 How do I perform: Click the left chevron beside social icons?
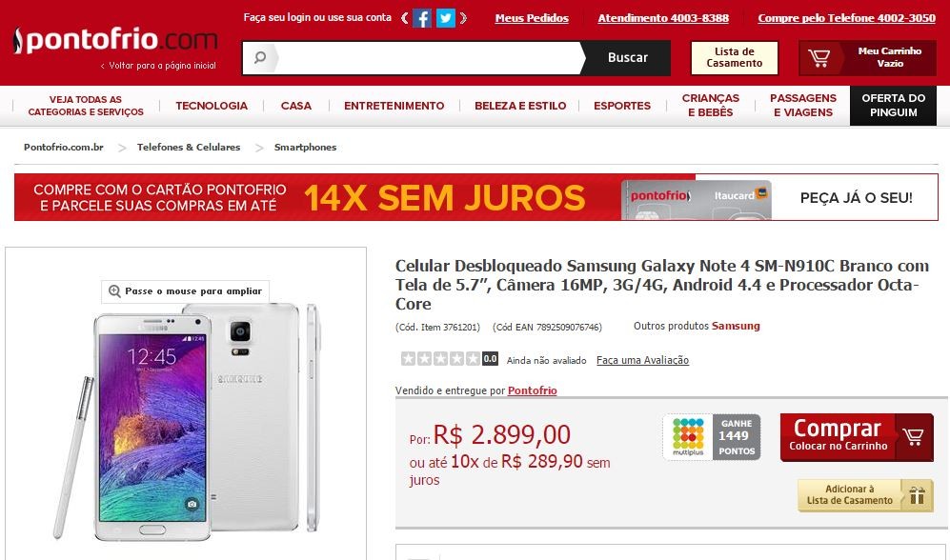[405, 18]
